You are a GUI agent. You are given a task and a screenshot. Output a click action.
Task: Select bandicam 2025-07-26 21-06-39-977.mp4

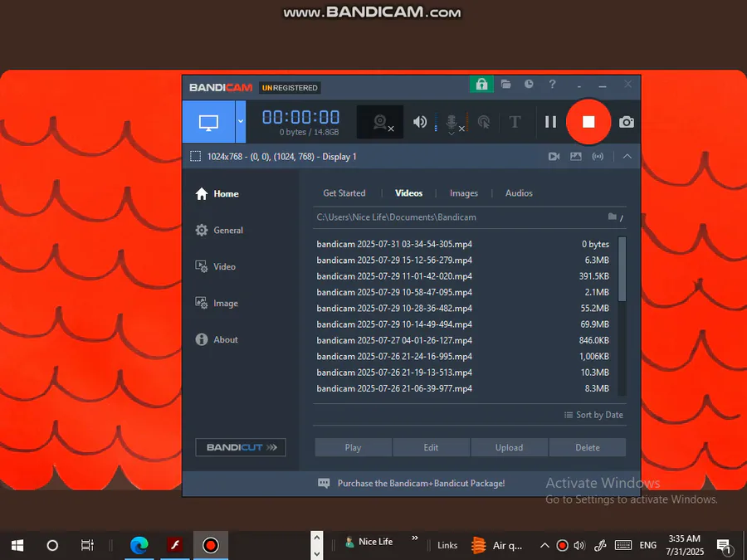462,388
